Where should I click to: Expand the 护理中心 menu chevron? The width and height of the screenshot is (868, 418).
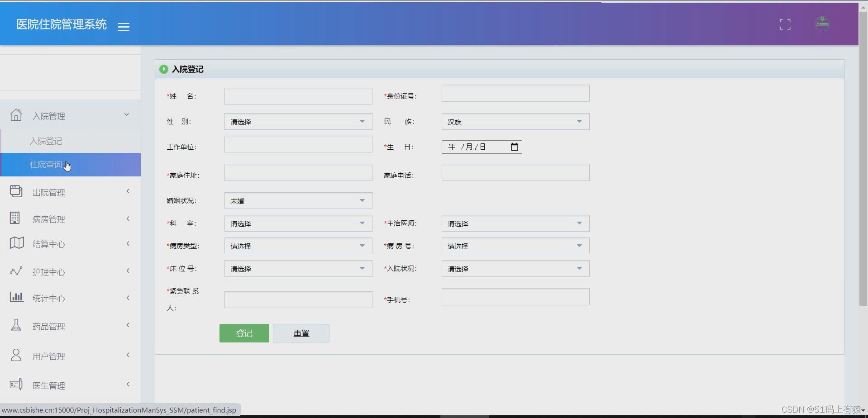pos(128,271)
